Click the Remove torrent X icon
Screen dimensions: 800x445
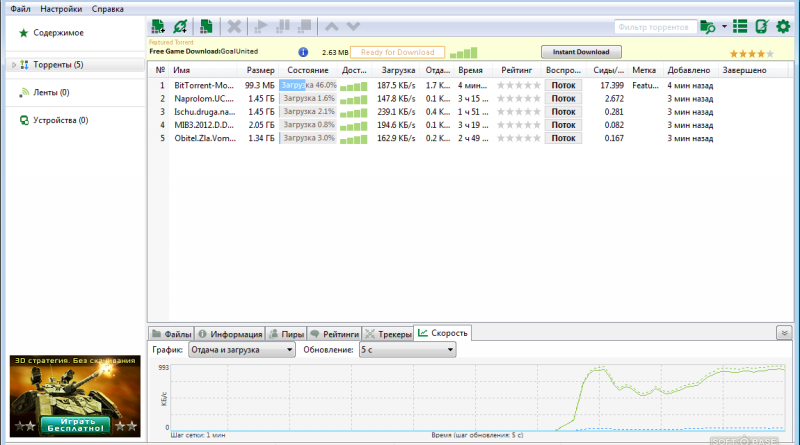[234, 26]
